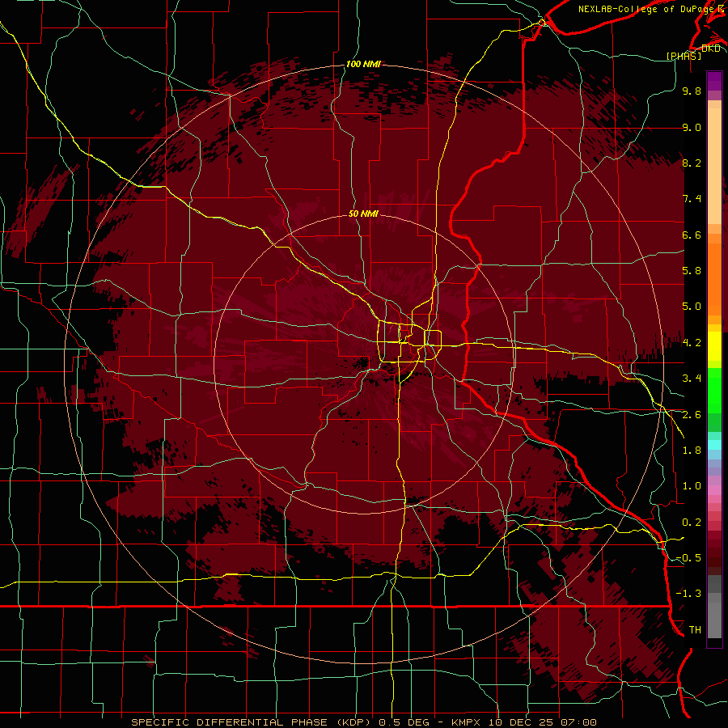
Task: Click the '5.8' value on the color scale
Action: point(692,271)
